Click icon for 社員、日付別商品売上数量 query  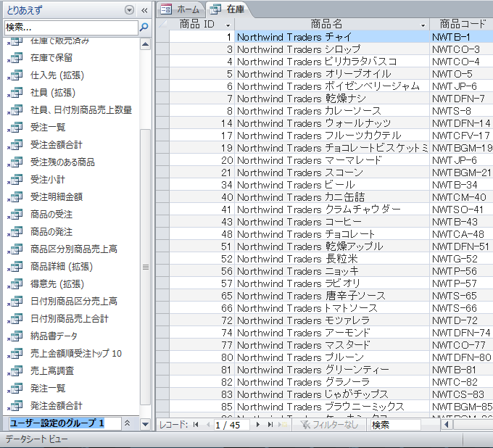15,110
